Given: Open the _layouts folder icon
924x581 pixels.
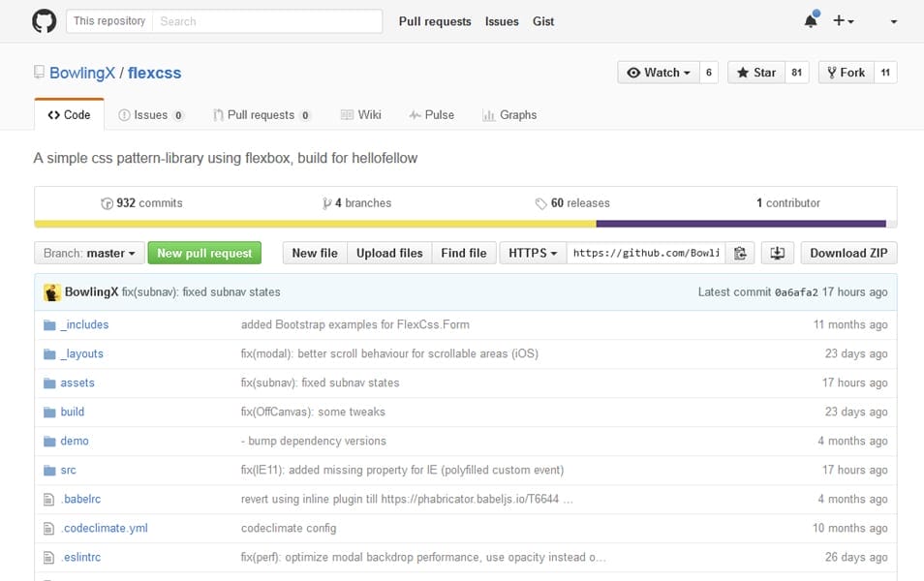Looking at the screenshot, I should (x=49, y=354).
